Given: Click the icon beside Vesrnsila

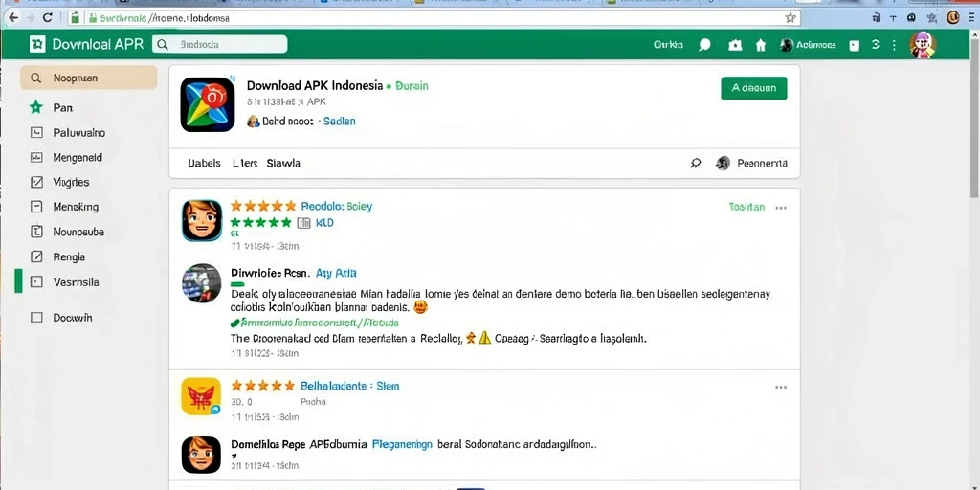Looking at the screenshot, I should tap(37, 282).
